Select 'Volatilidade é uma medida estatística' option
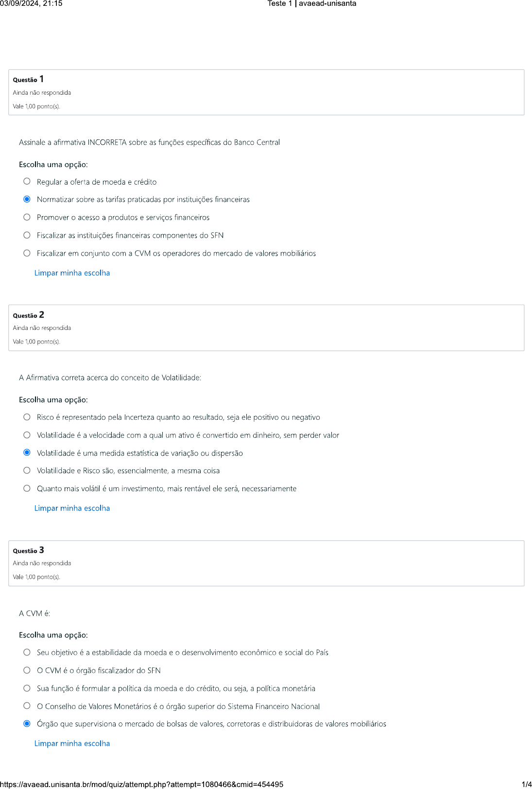 pyautogui.click(x=27, y=453)
